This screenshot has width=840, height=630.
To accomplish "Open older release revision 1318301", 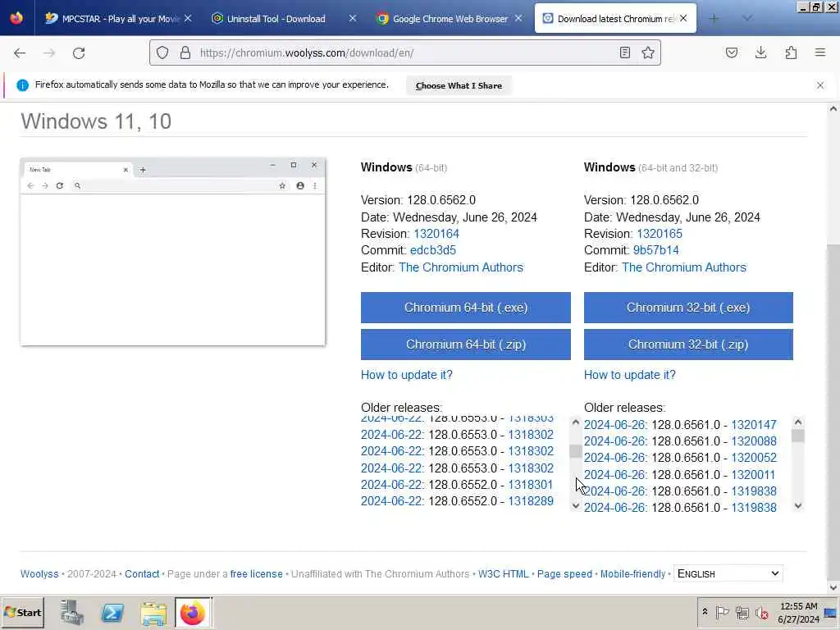I will pos(531,485).
